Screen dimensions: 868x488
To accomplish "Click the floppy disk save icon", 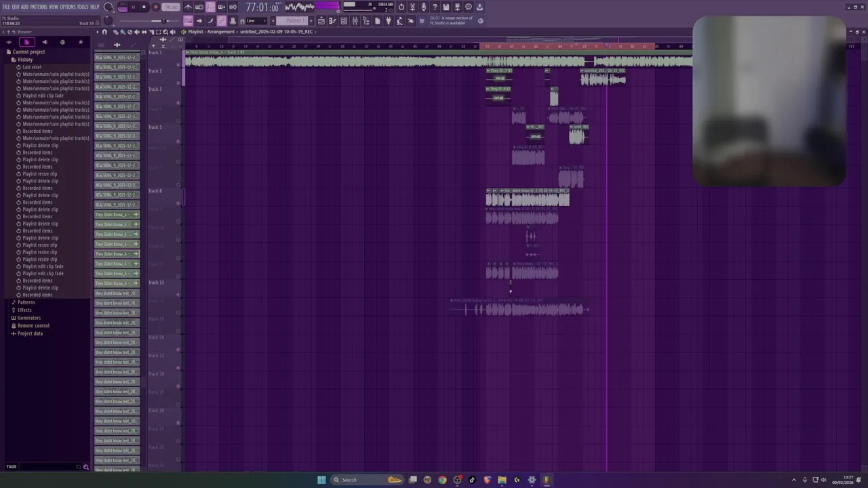I will click(446, 7).
